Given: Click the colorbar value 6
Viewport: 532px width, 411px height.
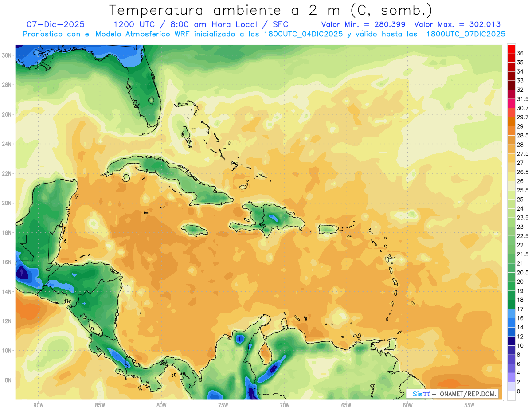Looking at the screenshot, I should tap(519, 364).
